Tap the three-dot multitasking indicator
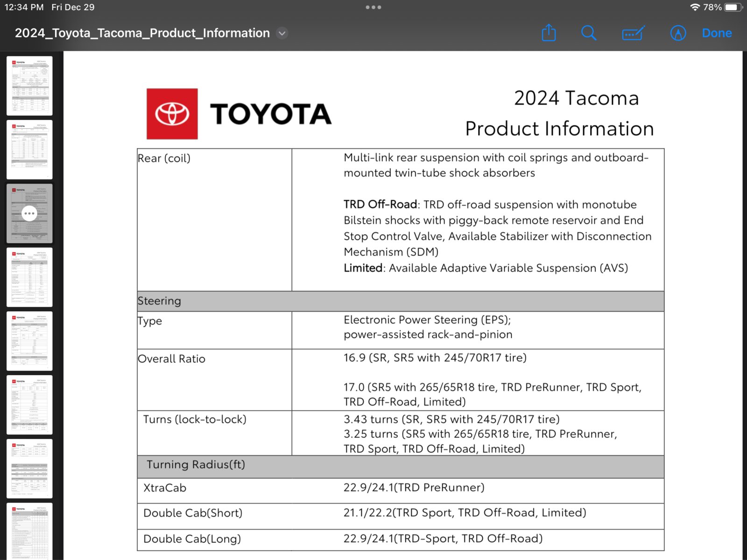This screenshot has height=560, width=747. [x=373, y=7]
